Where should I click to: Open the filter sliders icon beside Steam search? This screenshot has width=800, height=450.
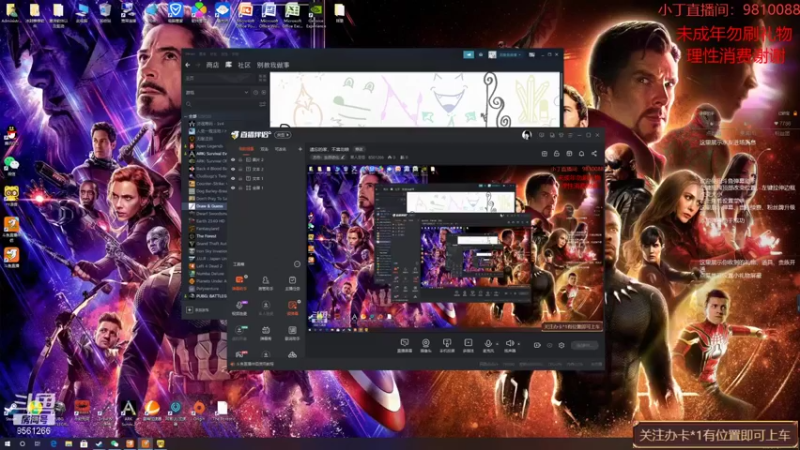point(262,104)
